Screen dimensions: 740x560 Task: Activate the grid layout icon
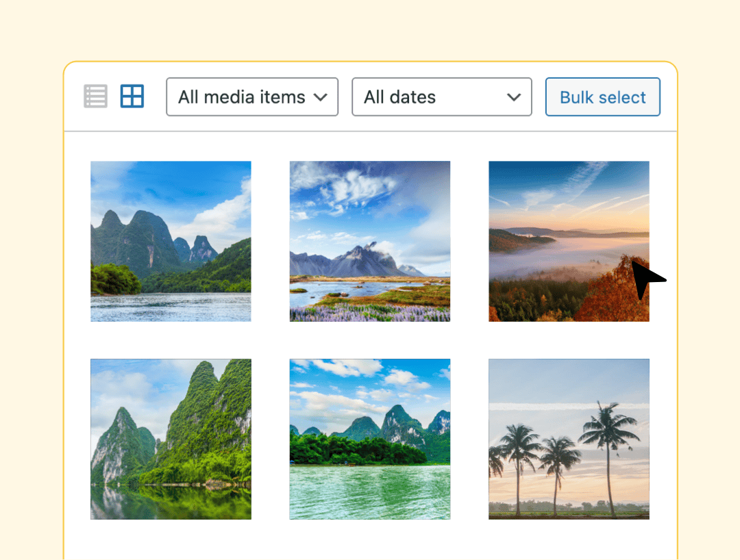click(132, 96)
